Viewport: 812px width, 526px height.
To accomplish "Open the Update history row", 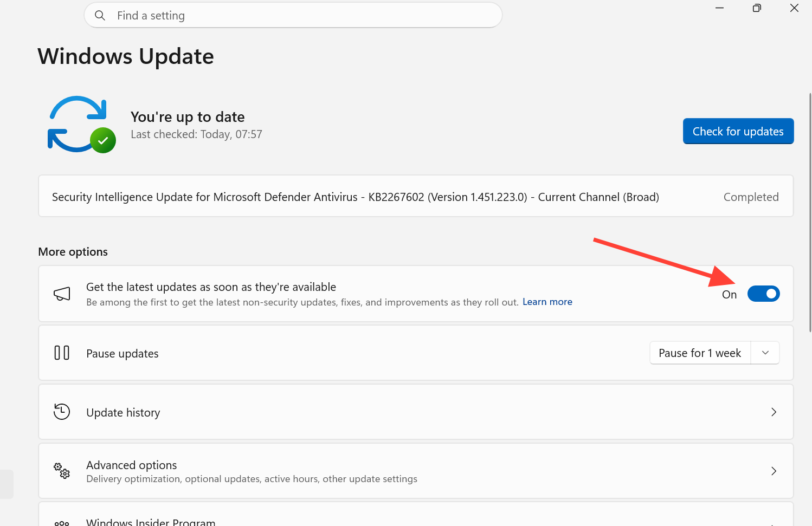I will coord(416,412).
